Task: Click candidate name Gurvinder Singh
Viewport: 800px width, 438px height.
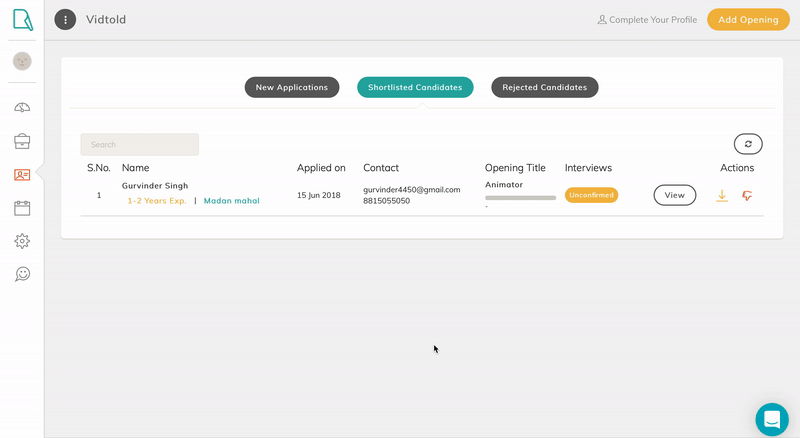Action: point(155,186)
